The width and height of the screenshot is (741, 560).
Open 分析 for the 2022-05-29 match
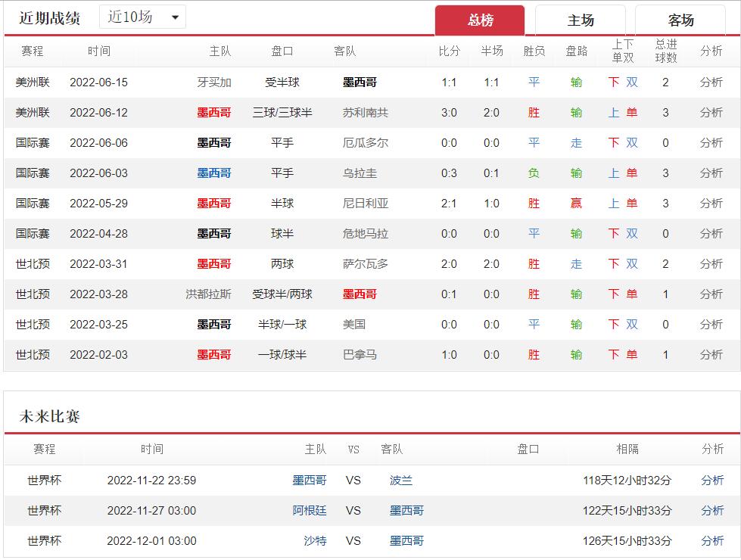[711, 204]
